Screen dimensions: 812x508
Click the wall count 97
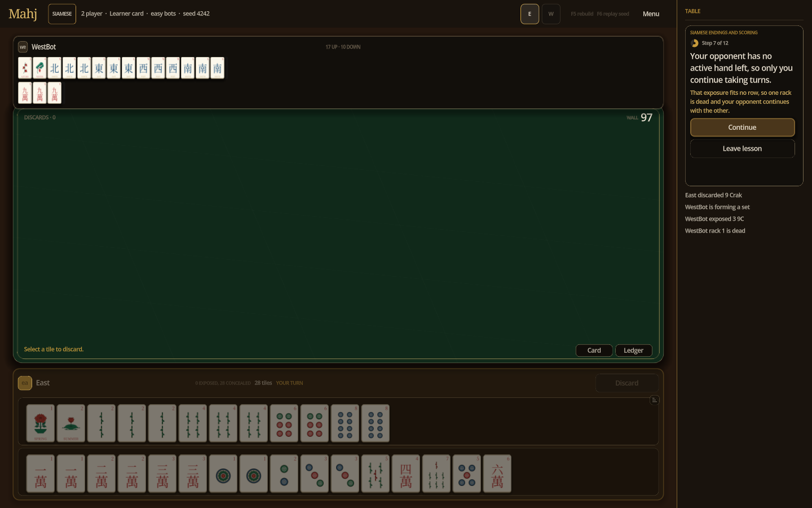coord(646,117)
